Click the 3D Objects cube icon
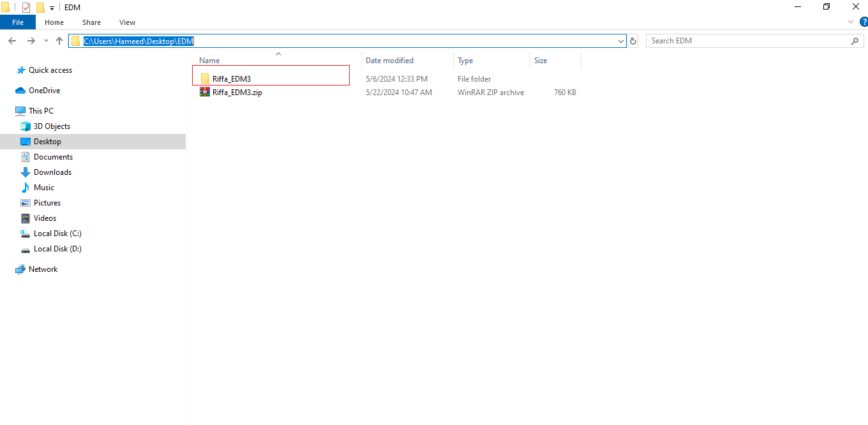The image size is (868, 425). coord(26,126)
